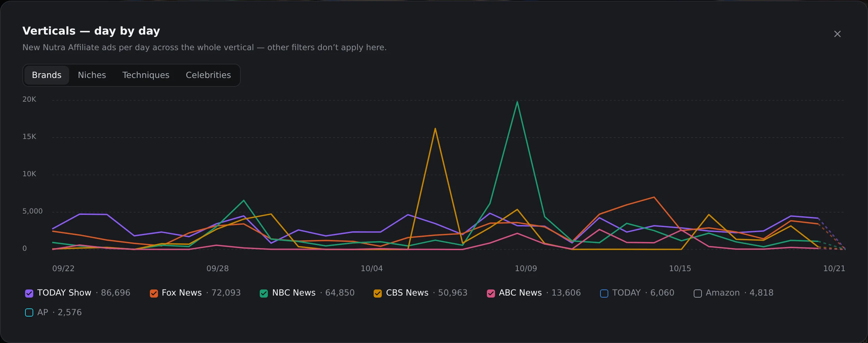The width and height of the screenshot is (868, 343).
Task: Hide the NBC News line checkbox
Action: coord(264,293)
